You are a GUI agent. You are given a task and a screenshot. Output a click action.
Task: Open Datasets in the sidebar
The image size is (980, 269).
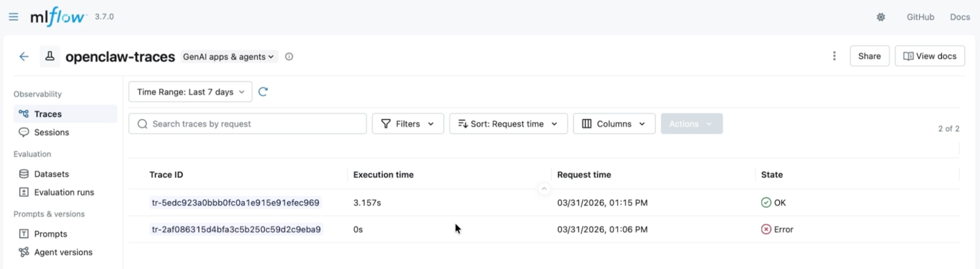click(x=65, y=174)
